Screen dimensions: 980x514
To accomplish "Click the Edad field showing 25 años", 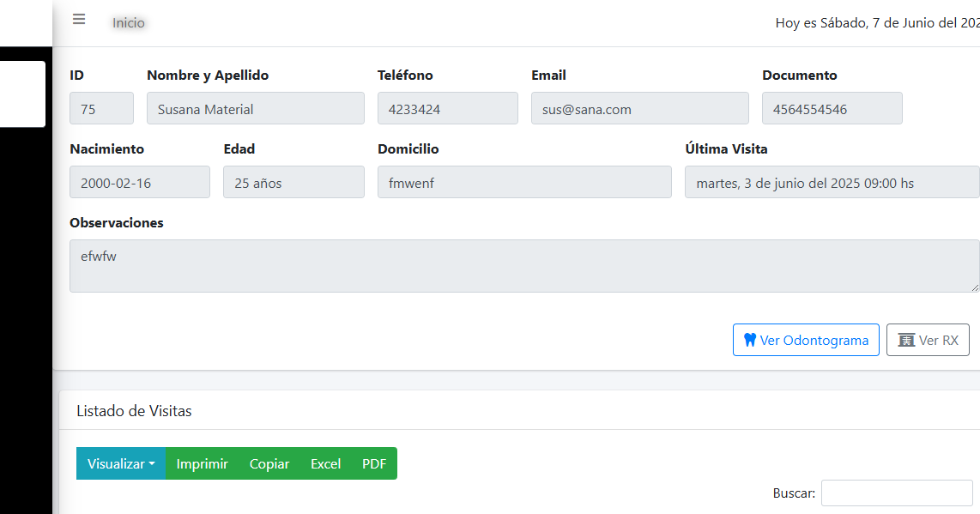I will coord(293,183).
